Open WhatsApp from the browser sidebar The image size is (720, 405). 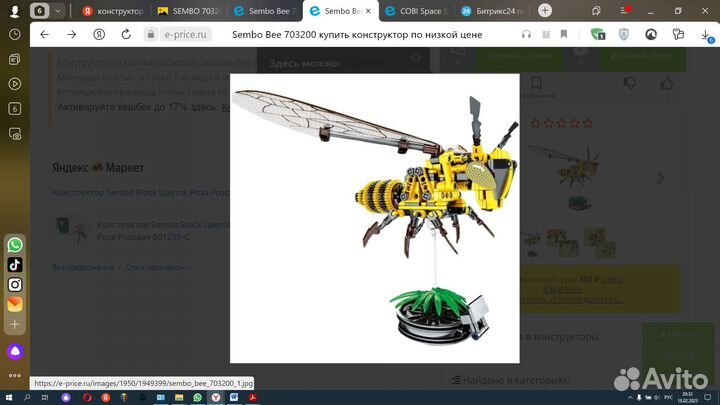pos(15,245)
